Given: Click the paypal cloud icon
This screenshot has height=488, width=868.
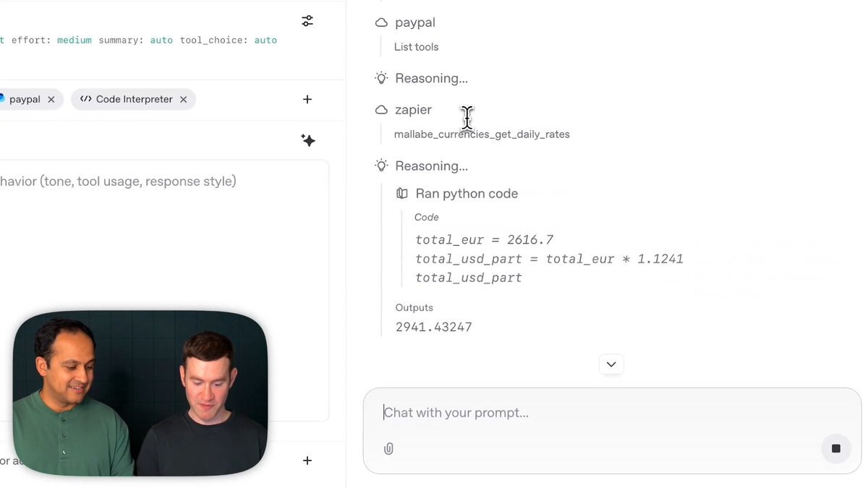Looking at the screenshot, I should point(381,23).
